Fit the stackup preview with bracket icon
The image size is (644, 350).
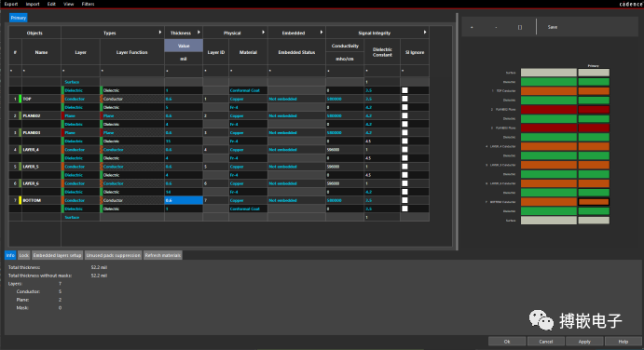coord(520,27)
